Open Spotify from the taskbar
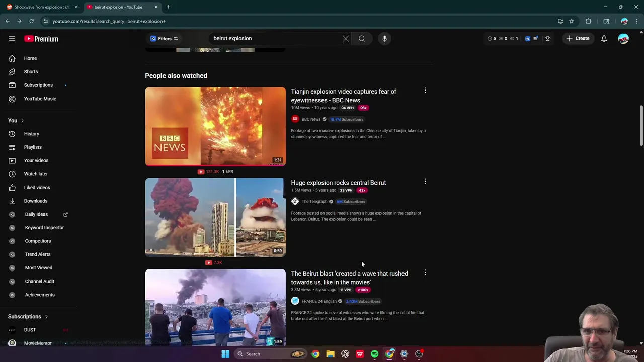 coord(375,354)
